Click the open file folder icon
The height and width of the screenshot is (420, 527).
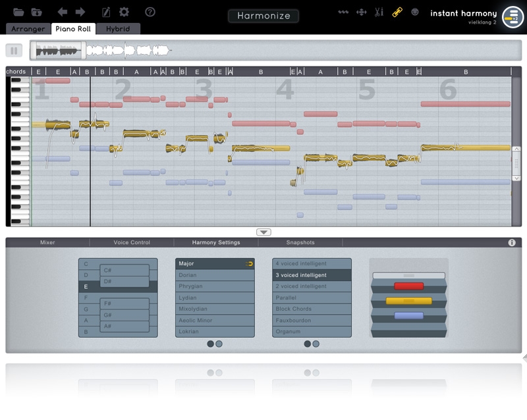[18, 12]
